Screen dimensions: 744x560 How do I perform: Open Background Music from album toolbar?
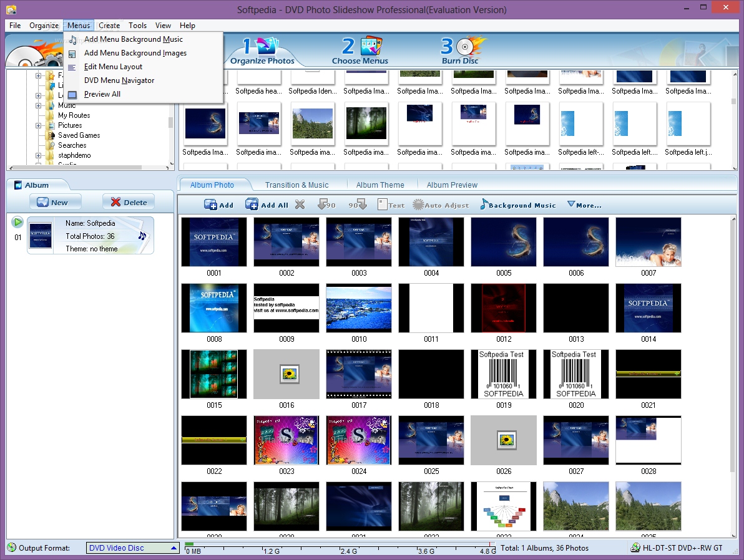(x=517, y=205)
